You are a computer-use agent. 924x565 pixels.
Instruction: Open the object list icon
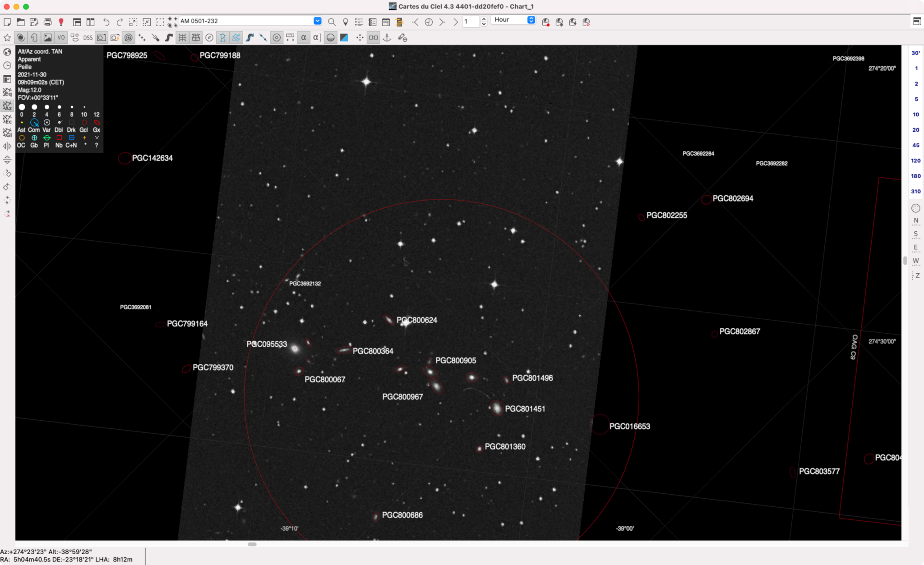[359, 22]
